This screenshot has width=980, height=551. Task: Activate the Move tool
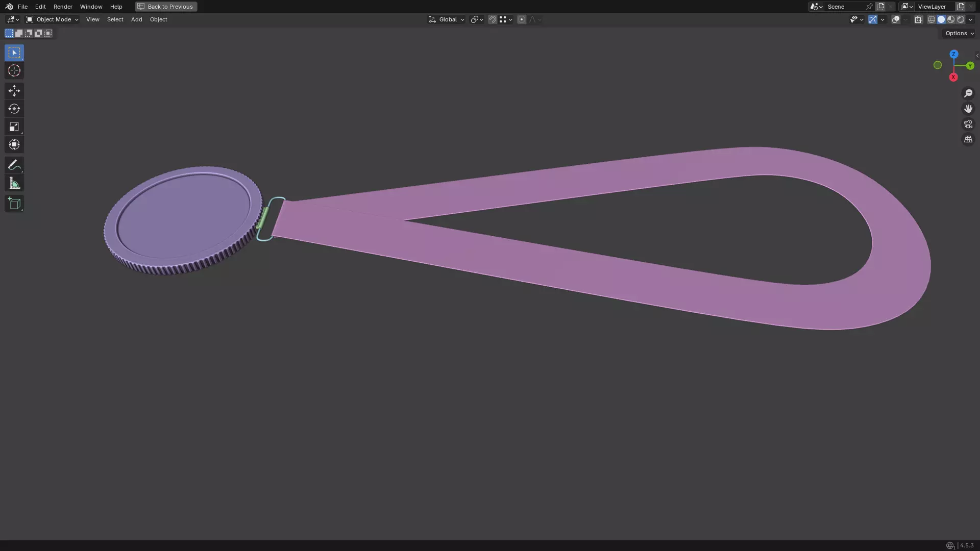pyautogui.click(x=14, y=91)
